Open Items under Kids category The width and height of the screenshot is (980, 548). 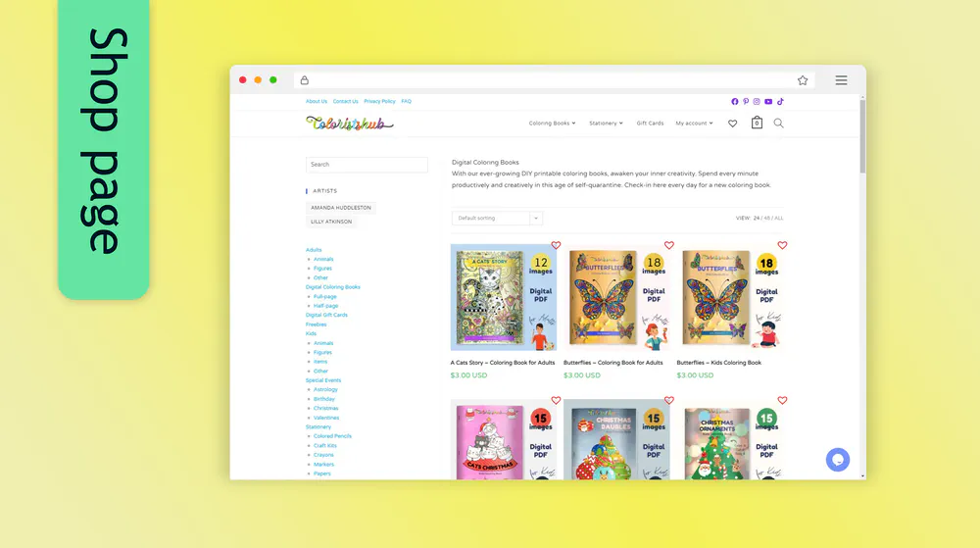tap(320, 362)
